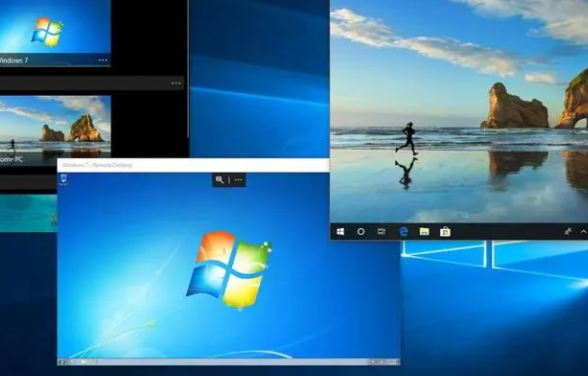The image size is (588, 376).
Task: Open File Explorer from Windows 10 taskbar
Action: tap(424, 232)
